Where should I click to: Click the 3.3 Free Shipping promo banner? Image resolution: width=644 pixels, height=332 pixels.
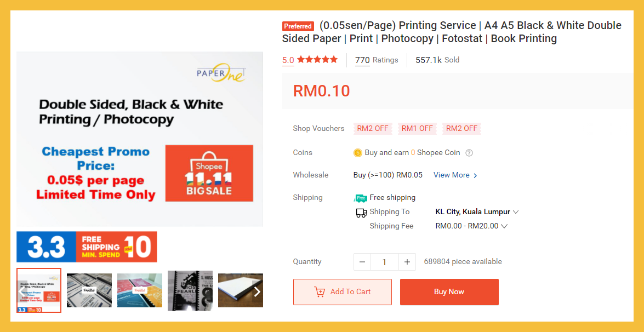click(x=87, y=247)
